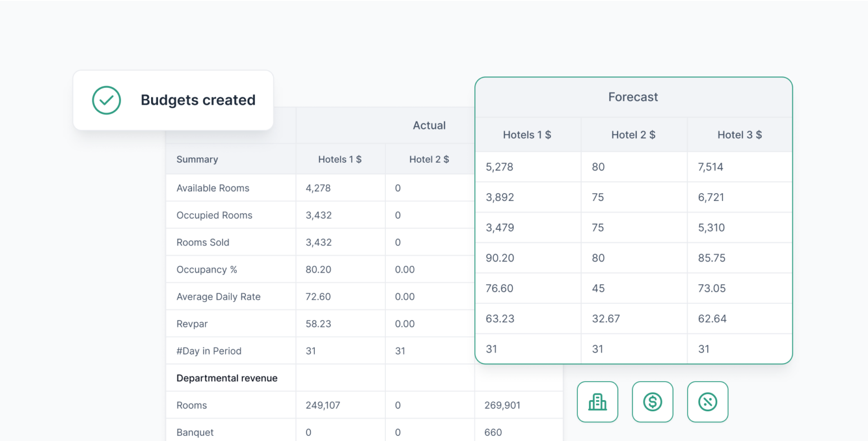This screenshot has width=868, height=441.
Task: Select the Banquet row label
Action: 195,433
